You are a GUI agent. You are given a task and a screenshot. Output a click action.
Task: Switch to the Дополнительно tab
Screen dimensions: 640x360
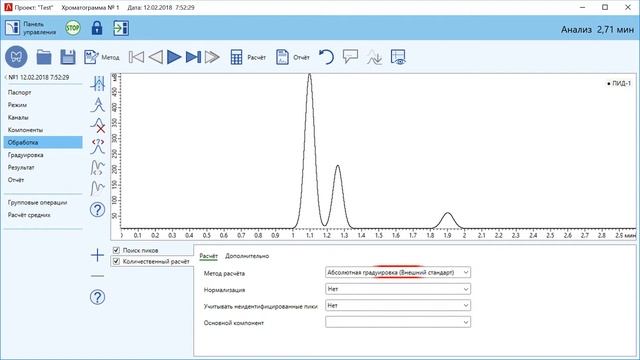click(x=247, y=256)
